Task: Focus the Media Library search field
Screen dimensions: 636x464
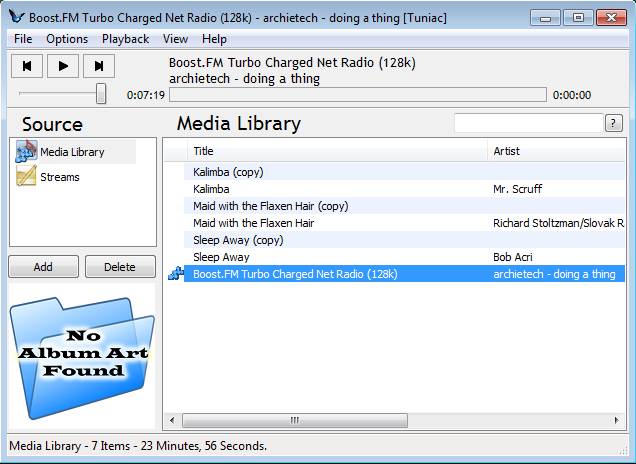Action: click(x=529, y=123)
